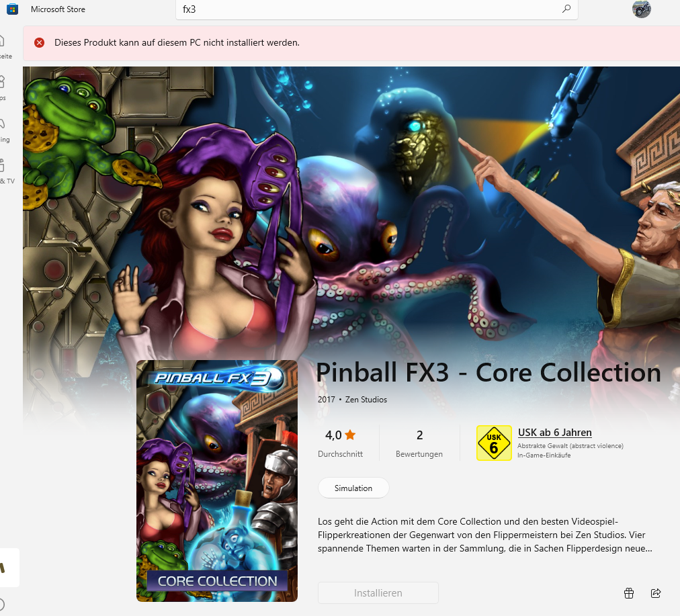Click the search magnifier icon
This screenshot has width=680, height=616.
566,9
